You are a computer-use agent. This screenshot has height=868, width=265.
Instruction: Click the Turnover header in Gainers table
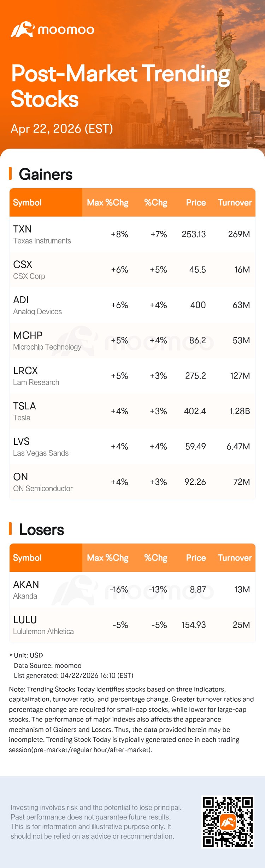pyautogui.click(x=235, y=202)
